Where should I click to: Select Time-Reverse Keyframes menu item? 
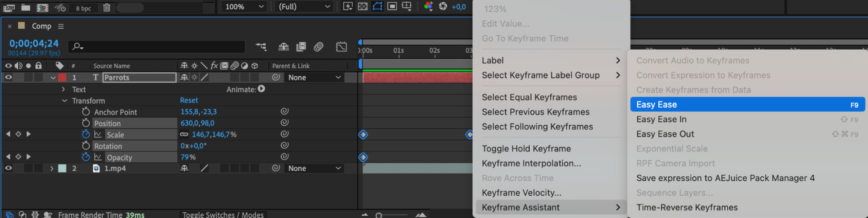(x=687, y=208)
